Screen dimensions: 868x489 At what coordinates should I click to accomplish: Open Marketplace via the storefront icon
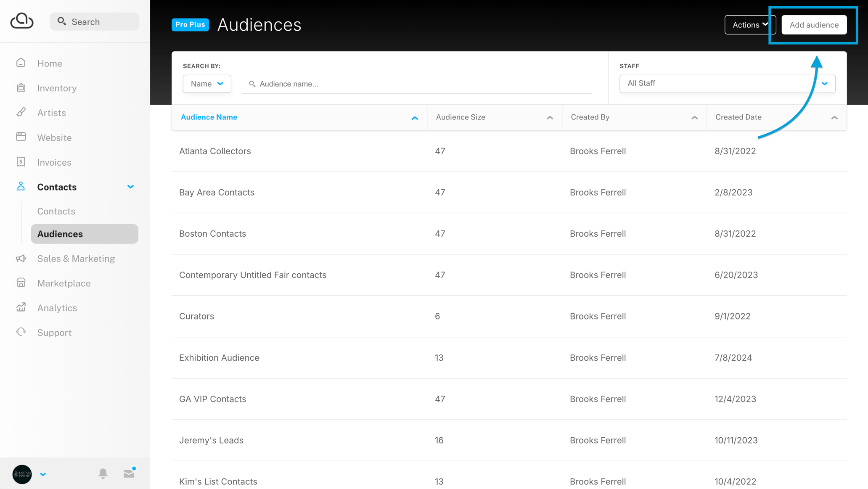pos(21,283)
